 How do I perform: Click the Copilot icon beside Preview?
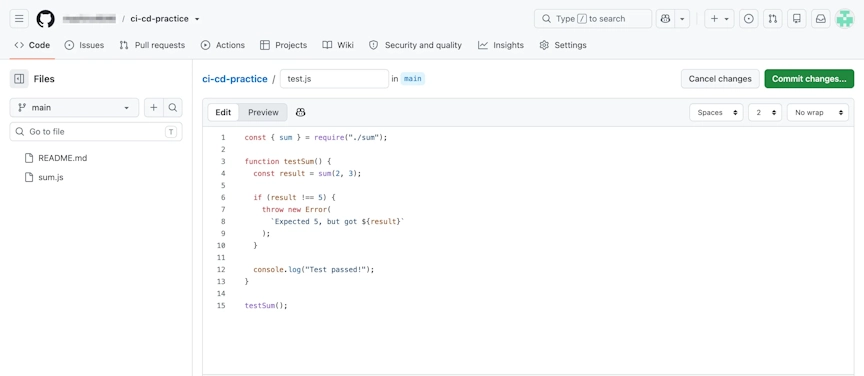[x=300, y=112]
